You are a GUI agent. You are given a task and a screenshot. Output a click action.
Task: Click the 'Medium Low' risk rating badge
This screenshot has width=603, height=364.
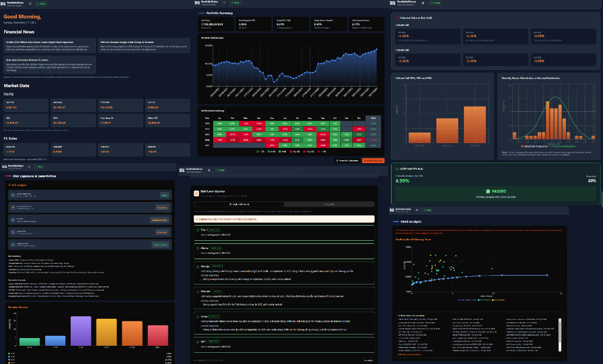[x=159, y=220]
